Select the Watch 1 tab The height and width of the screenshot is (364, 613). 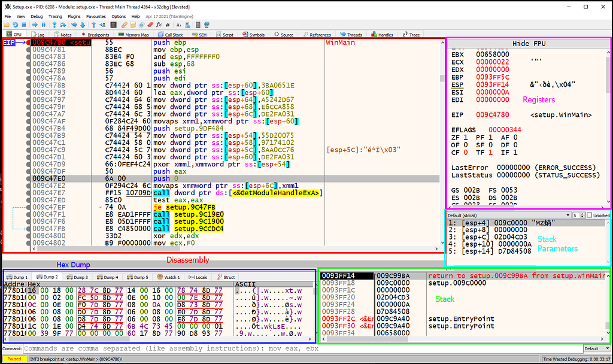pyautogui.click(x=168, y=277)
